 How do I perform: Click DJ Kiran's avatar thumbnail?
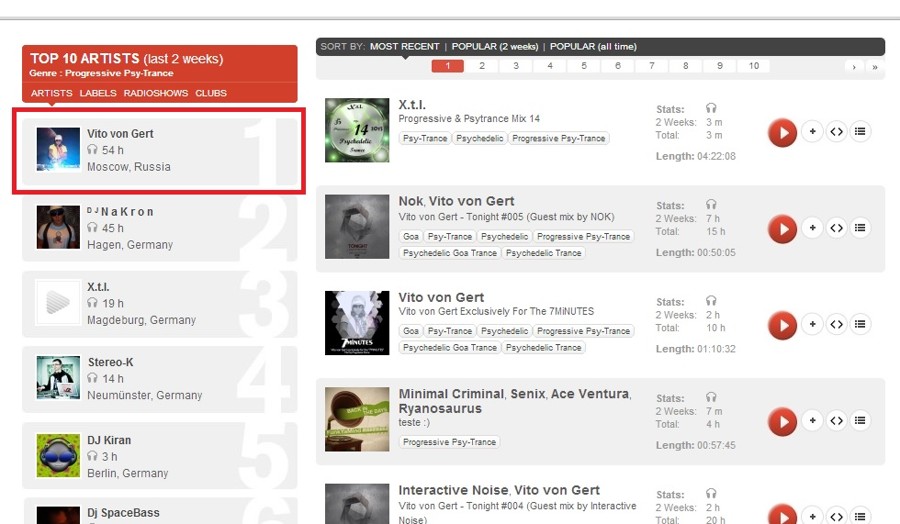point(58,456)
